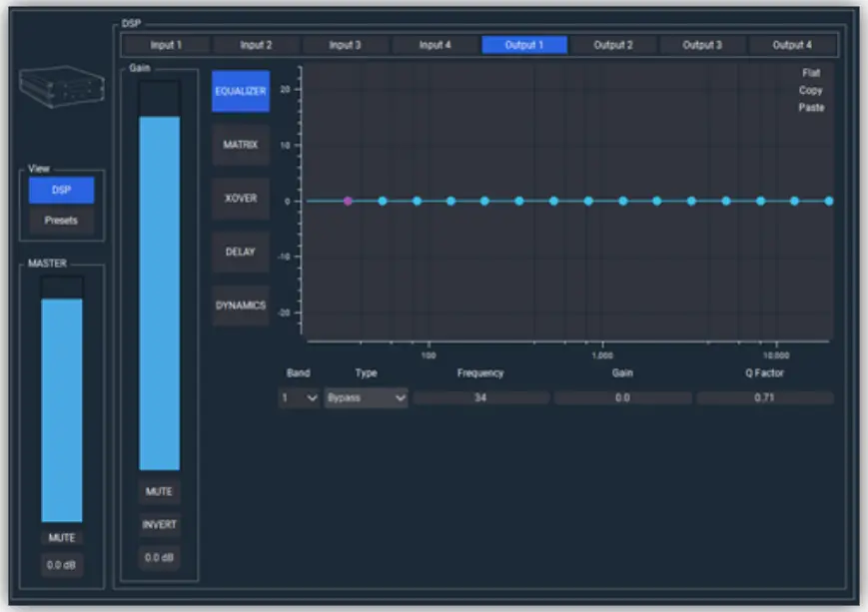Open the Presets view
This screenshot has height=612, width=868.
[61, 220]
